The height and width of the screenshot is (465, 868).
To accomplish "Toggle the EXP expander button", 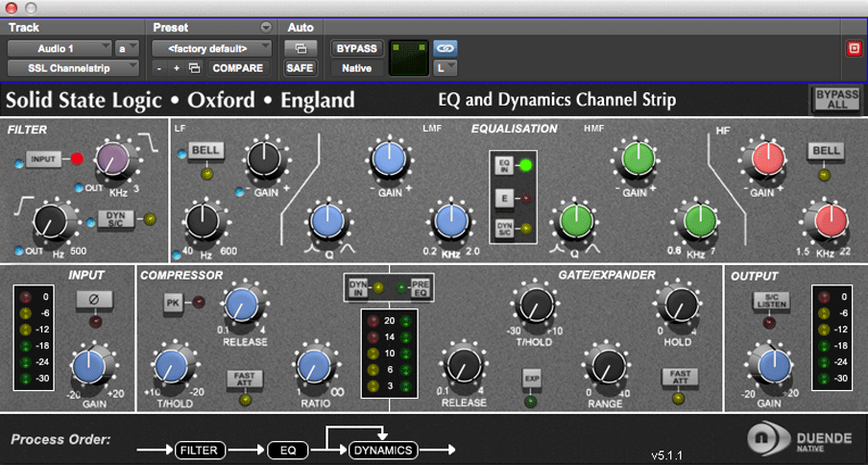I will coord(531,379).
